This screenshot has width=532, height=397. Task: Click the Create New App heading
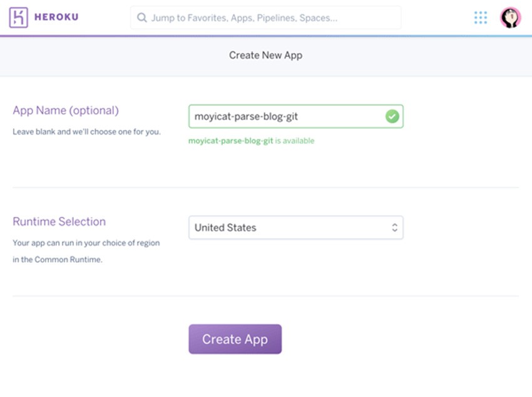[x=265, y=55]
